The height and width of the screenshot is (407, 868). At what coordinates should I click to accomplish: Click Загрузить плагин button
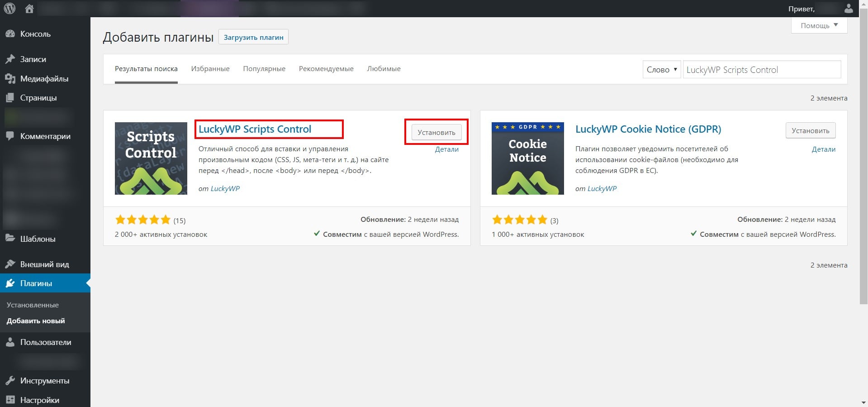(x=253, y=37)
